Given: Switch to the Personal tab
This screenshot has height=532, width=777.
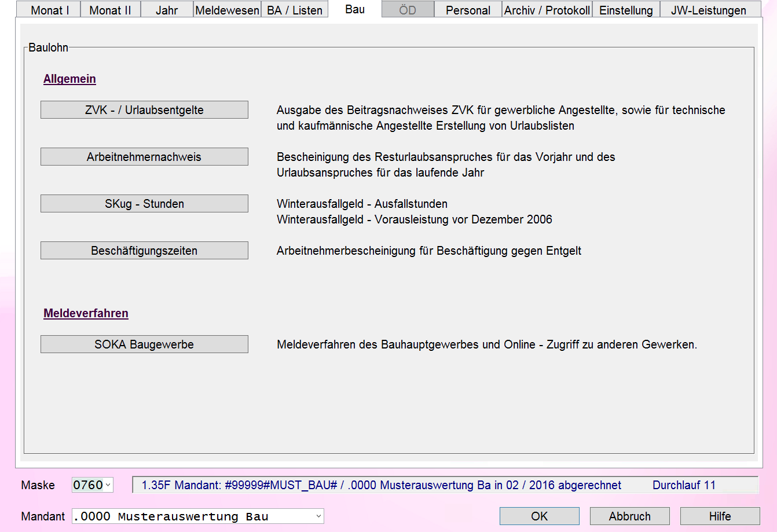Looking at the screenshot, I should [468, 10].
